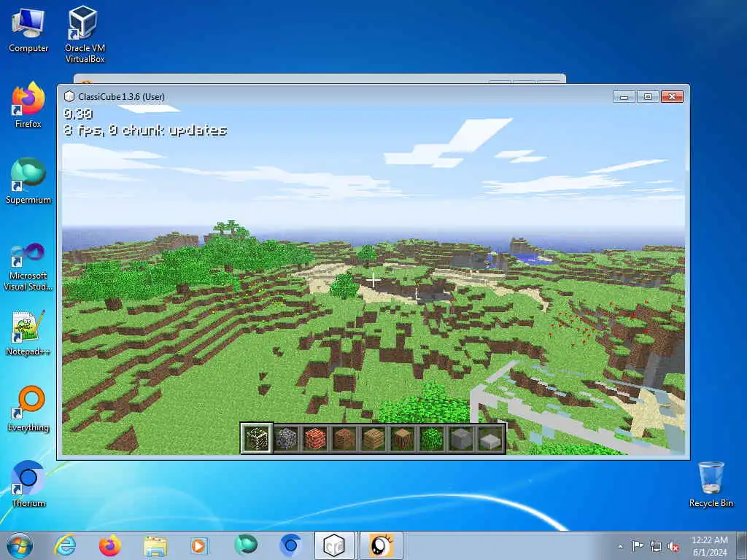Open the Notepad++ desktop shortcut

point(28,332)
